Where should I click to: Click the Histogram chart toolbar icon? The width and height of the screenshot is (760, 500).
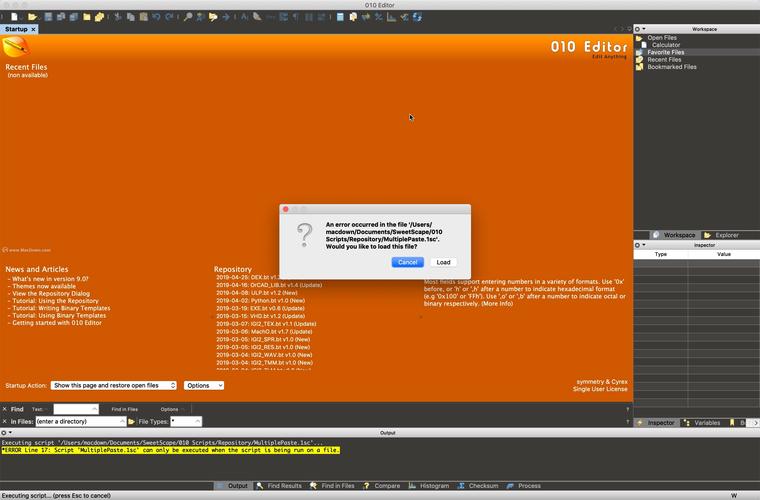[391, 17]
